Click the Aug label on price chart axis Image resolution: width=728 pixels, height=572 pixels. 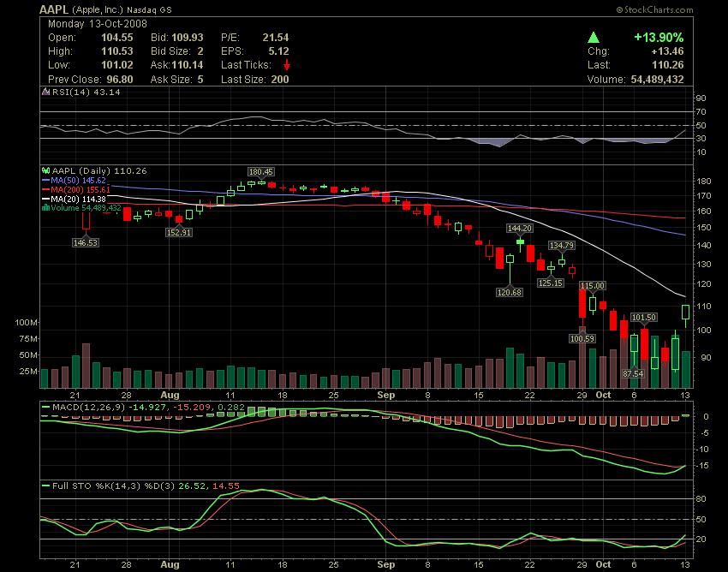pyautogui.click(x=170, y=395)
